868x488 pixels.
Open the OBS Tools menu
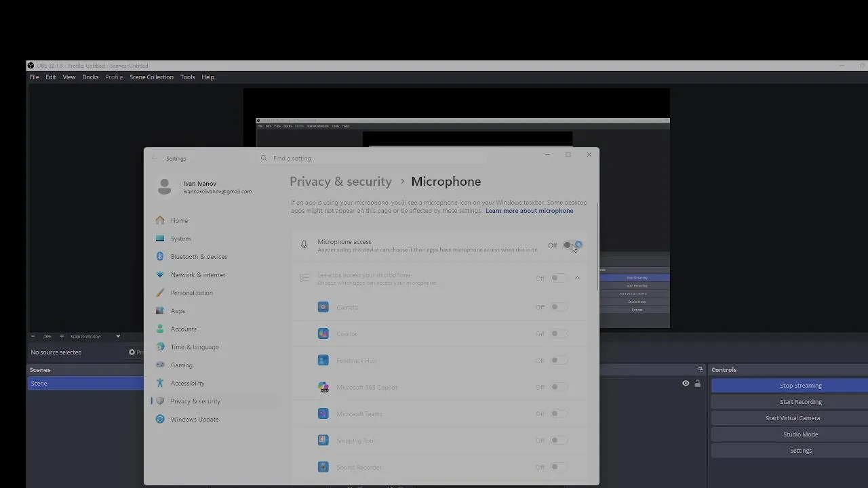(188, 77)
